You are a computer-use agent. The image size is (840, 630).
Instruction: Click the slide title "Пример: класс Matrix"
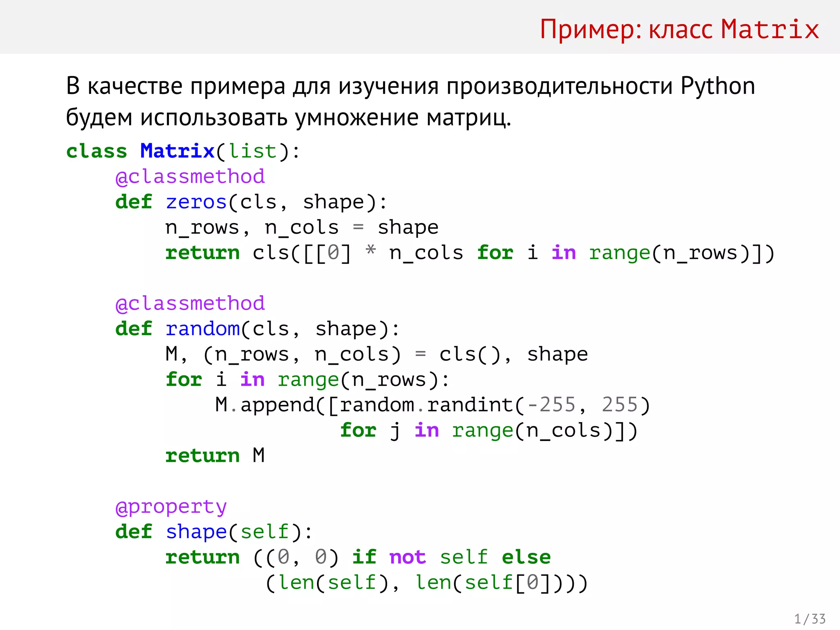679,30
